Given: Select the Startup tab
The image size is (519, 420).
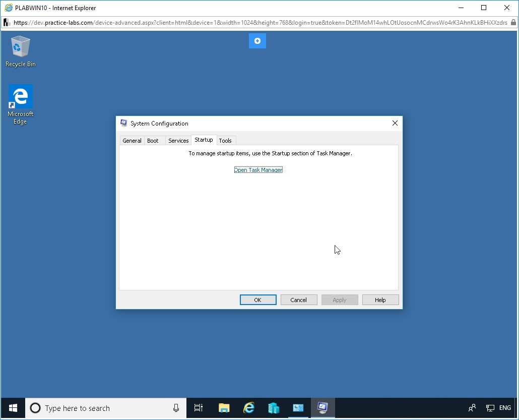Looking at the screenshot, I should pyautogui.click(x=204, y=140).
